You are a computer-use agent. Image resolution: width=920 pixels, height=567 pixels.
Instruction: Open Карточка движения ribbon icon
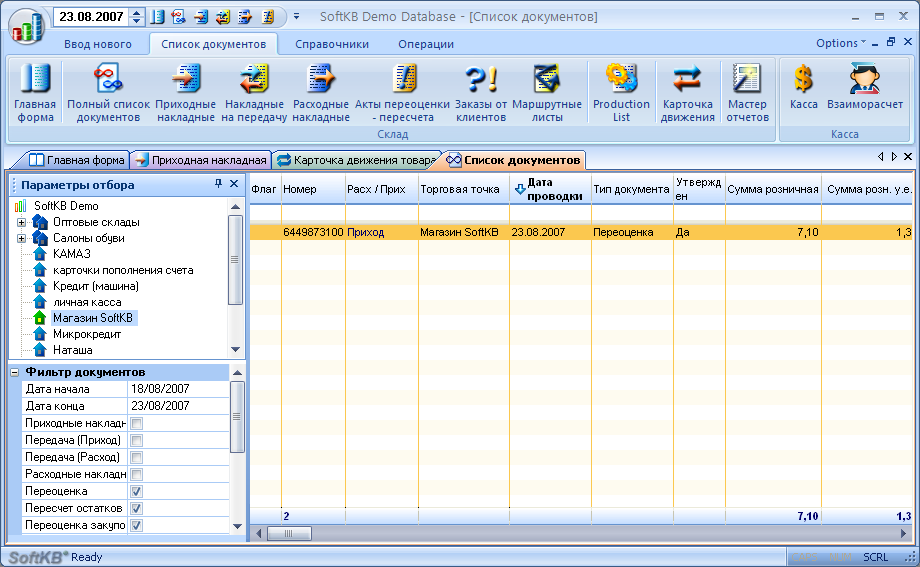(x=688, y=92)
